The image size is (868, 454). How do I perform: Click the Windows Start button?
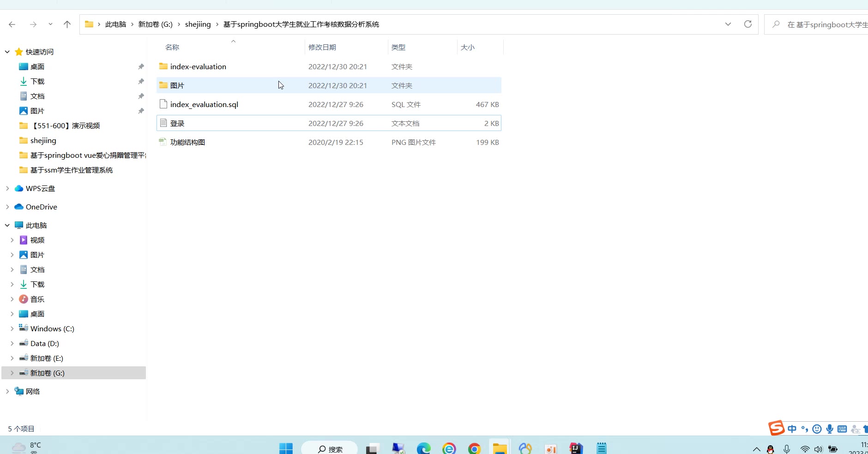click(286, 448)
